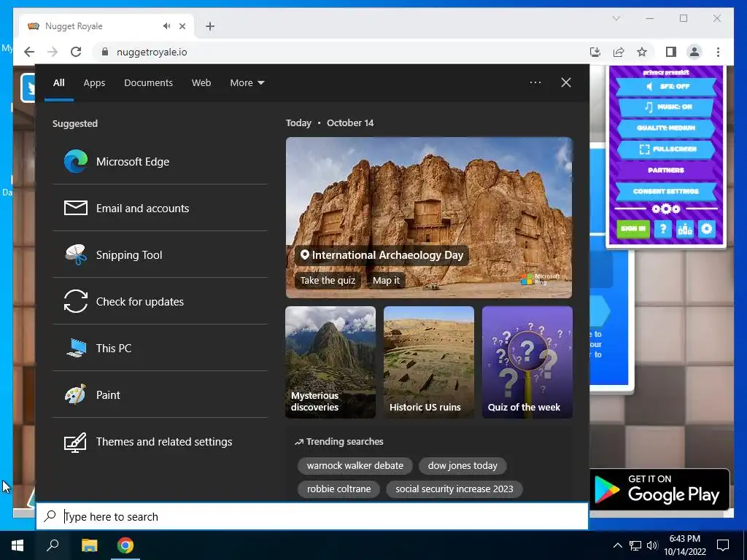Click the green Sign In button

(x=633, y=229)
